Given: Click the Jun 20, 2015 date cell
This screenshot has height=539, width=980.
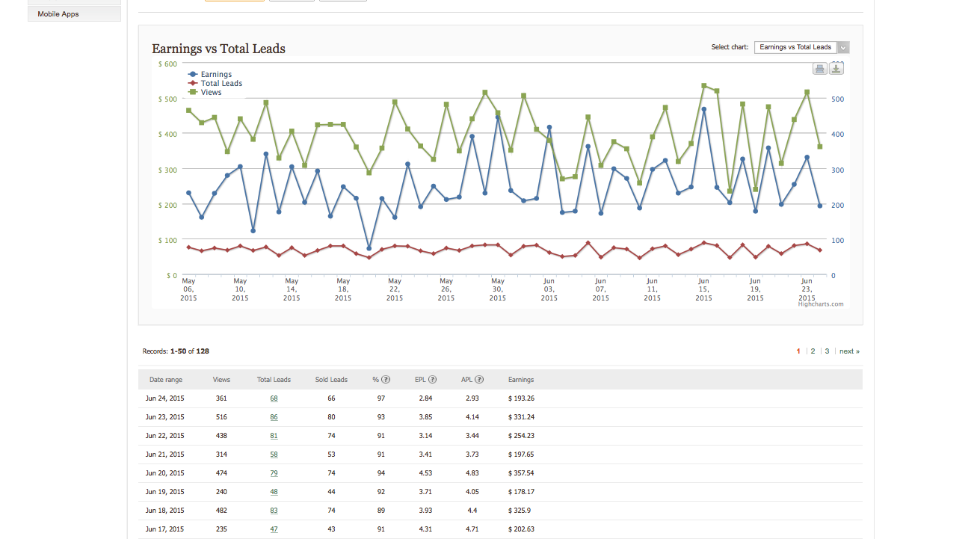Looking at the screenshot, I should (165, 473).
